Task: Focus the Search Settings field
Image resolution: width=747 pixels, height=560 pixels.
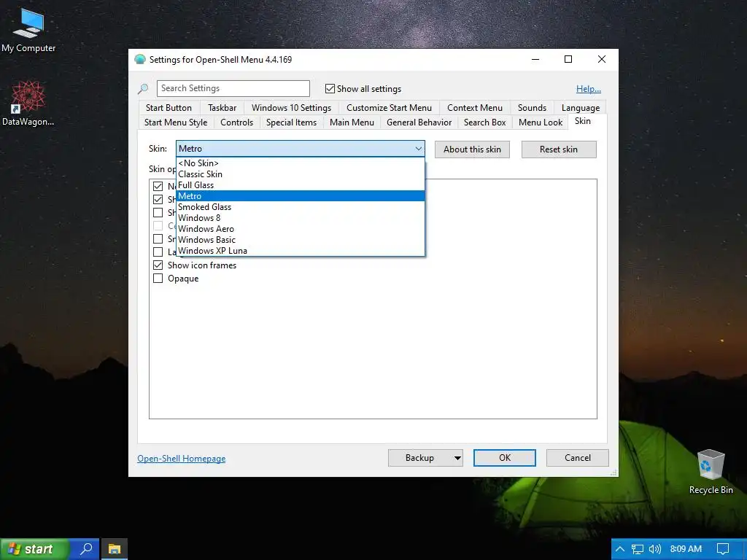Action: click(233, 88)
